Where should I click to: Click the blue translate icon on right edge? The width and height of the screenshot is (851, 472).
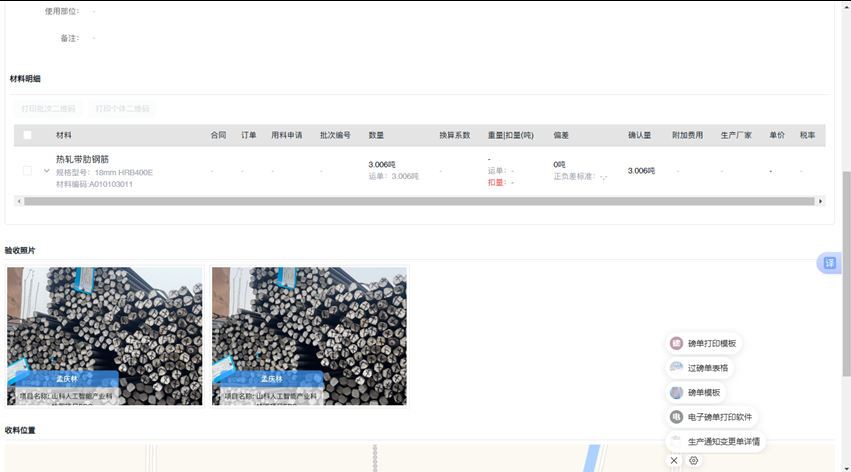click(x=828, y=263)
